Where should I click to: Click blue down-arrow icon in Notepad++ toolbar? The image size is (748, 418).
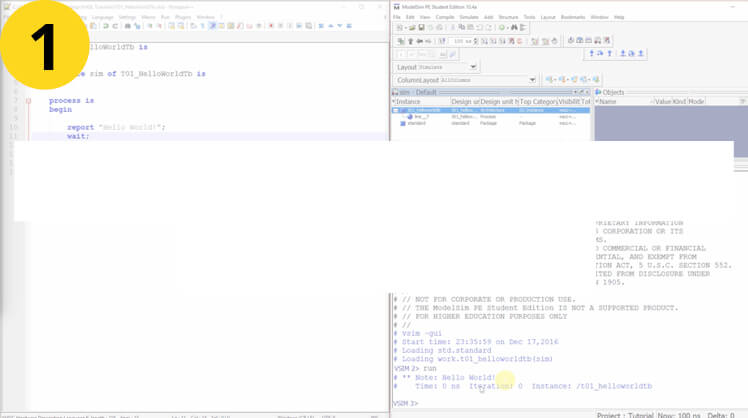point(340,26)
